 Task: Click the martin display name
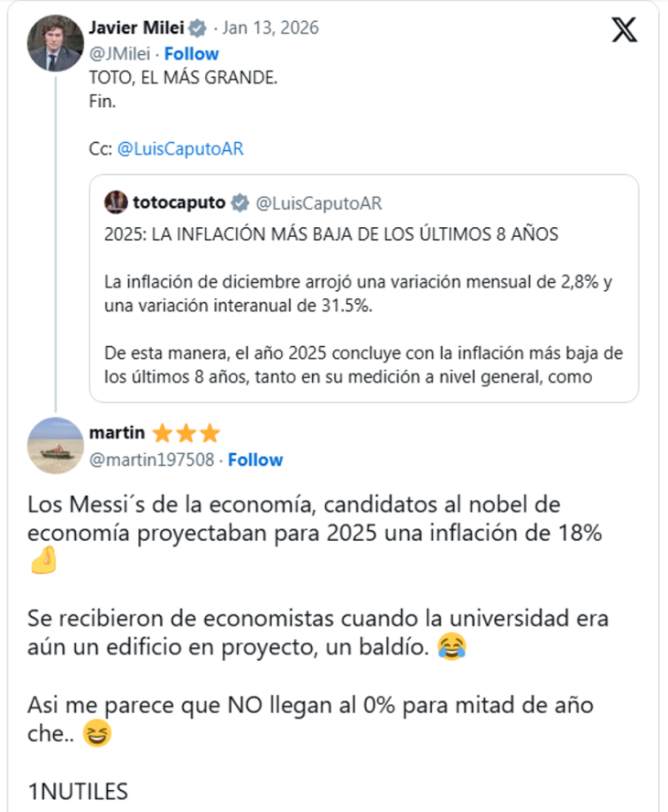tap(117, 433)
